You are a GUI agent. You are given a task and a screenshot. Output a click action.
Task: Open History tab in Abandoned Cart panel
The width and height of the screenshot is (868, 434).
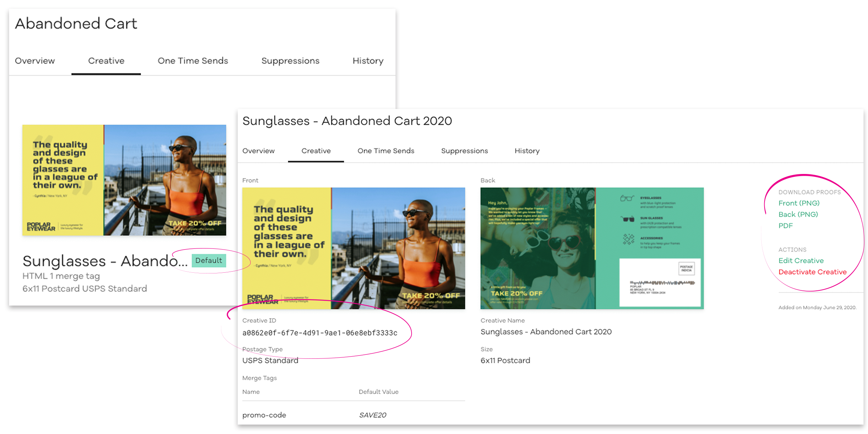368,61
